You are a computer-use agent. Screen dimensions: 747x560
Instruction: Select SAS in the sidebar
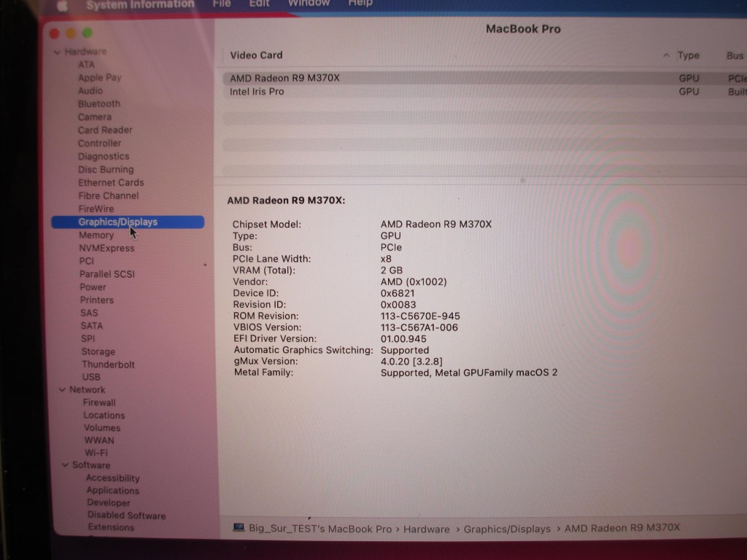click(89, 313)
